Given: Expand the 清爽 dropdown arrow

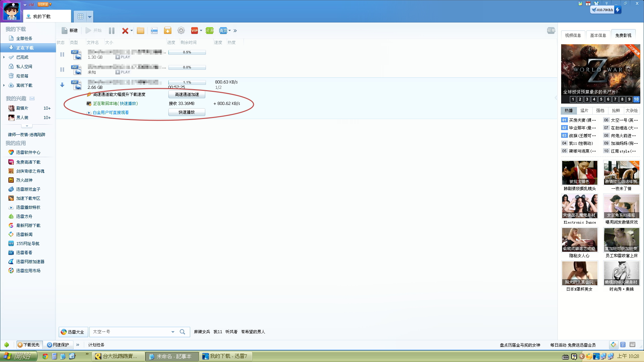Looking at the screenshot, I should coord(229,31).
